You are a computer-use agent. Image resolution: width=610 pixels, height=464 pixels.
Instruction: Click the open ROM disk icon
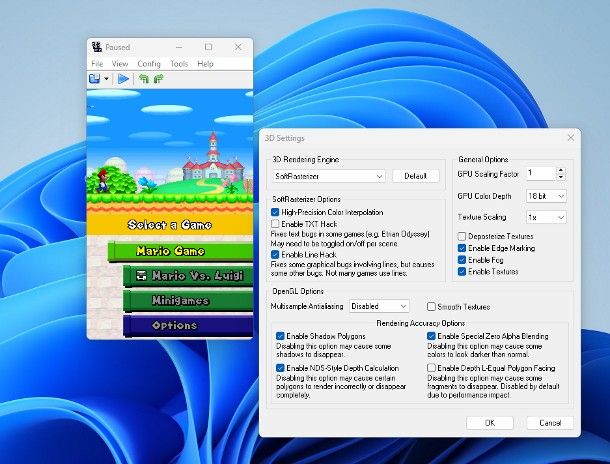[x=94, y=78]
